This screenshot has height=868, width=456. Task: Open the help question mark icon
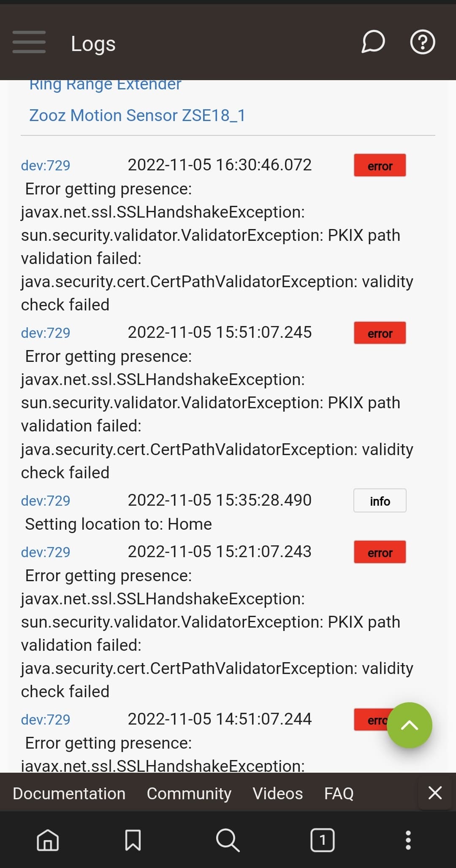[x=423, y=42]
